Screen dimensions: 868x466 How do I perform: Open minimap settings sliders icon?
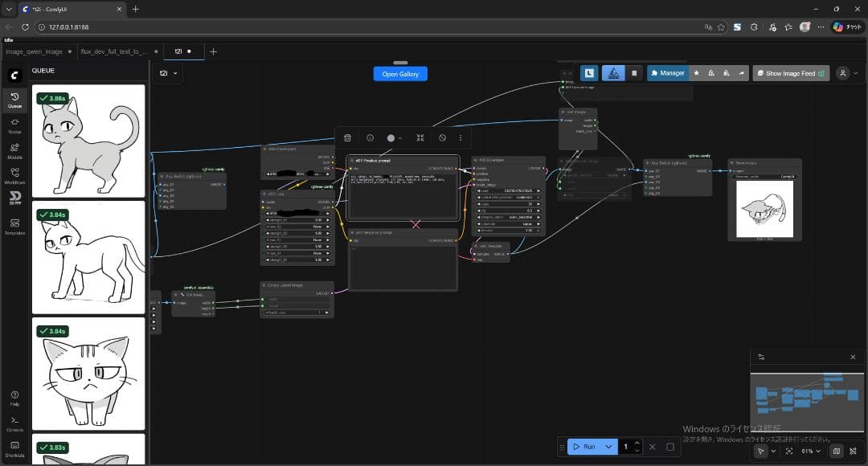pyautogui.click(x=761, y=357)
